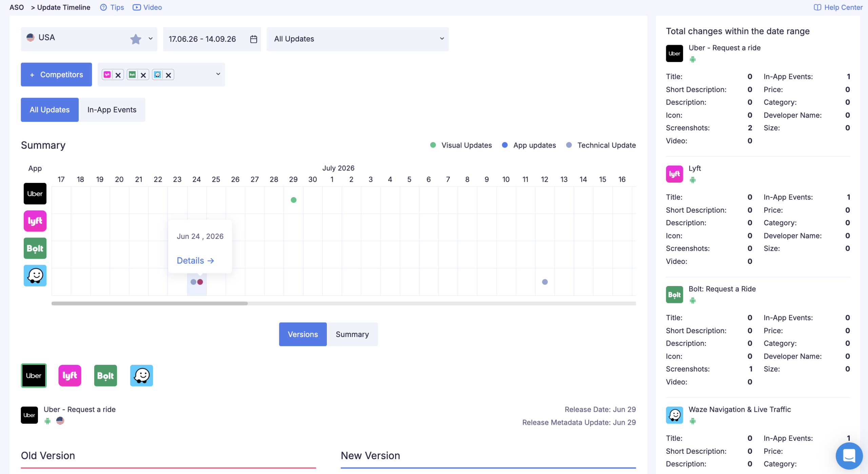Expand the USA country dropdown
868x474 pixels.
pyautogui.click(x=151, y=39)
